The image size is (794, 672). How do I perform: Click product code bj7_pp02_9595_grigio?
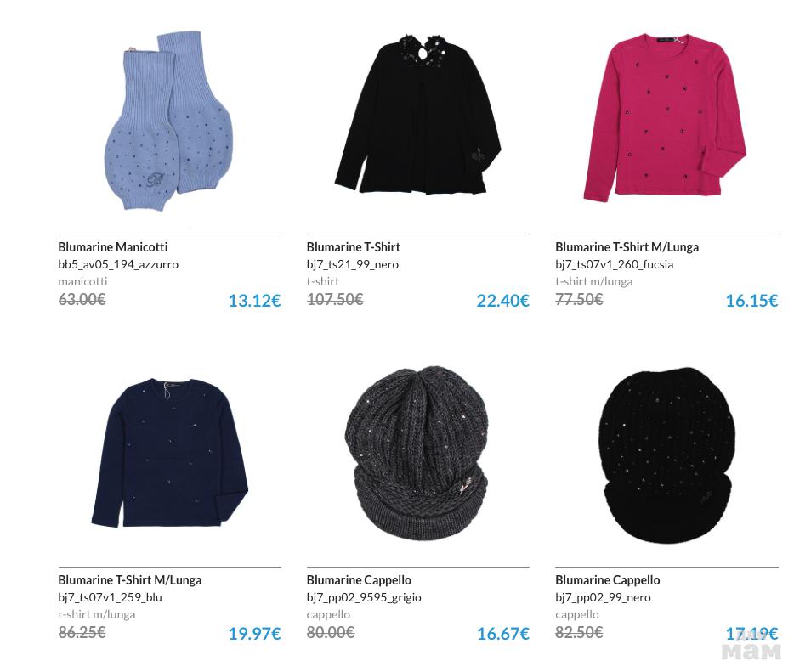tap(364, 597)
